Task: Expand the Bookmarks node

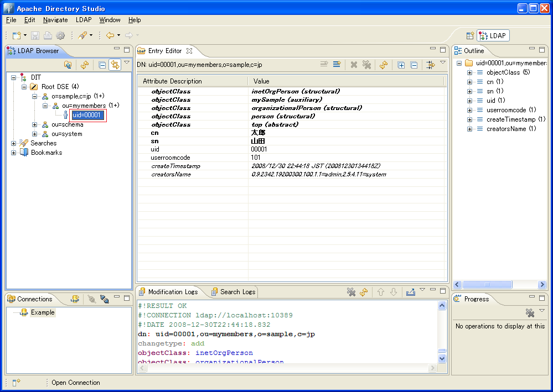Action: tap(13, 153)
